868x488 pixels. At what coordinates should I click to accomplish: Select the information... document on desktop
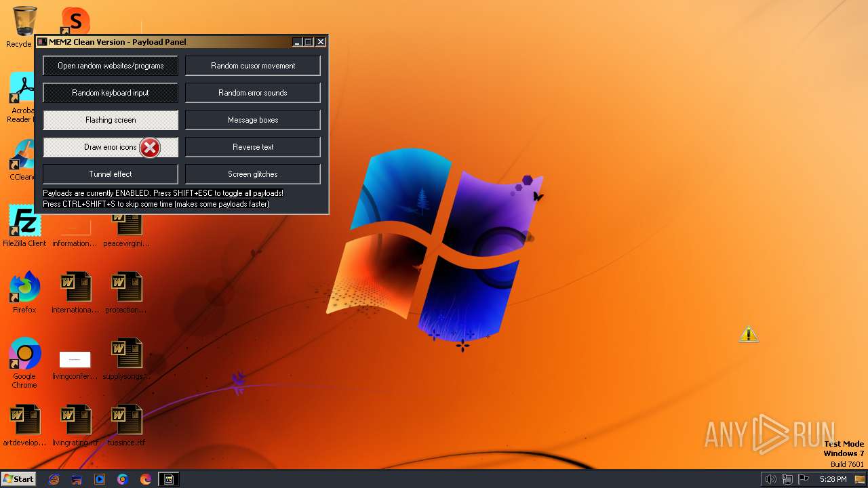(x=75, y=230)
